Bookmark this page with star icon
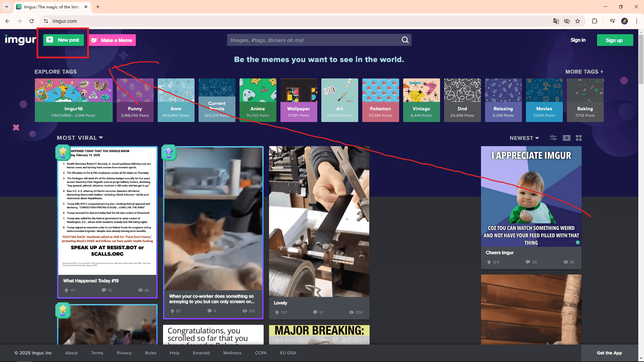Screen dimensions: 644x362 (x=578, y=21)
